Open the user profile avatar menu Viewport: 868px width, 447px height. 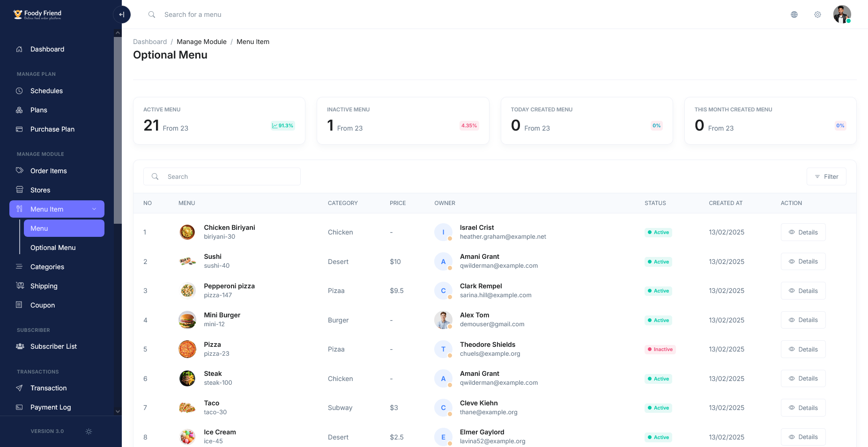click(842, 15)
